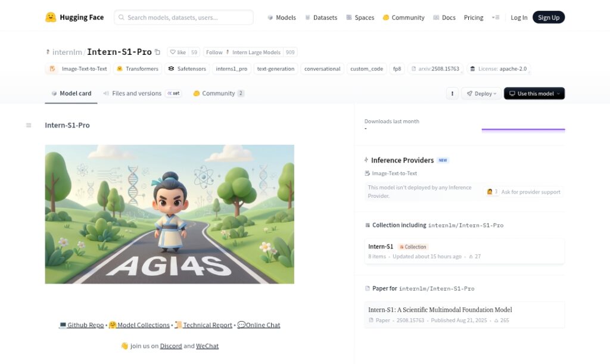Image resolution: width=610 pixels, height=364 pixels.
Task: Focus the search models input field
Action: click(x=183, y=18)
